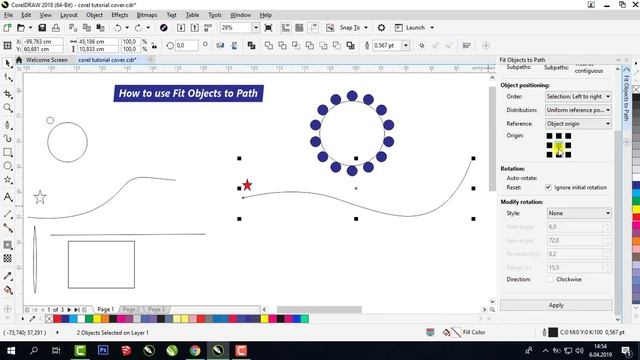
Task: Click the rotation angle field
Action: (x=187, y=45)
